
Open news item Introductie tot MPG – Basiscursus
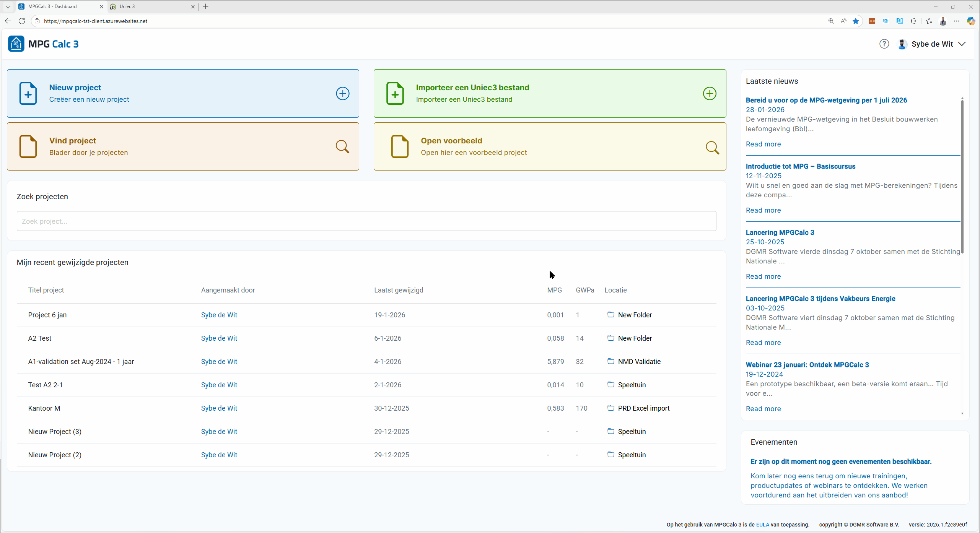[800, 166]
